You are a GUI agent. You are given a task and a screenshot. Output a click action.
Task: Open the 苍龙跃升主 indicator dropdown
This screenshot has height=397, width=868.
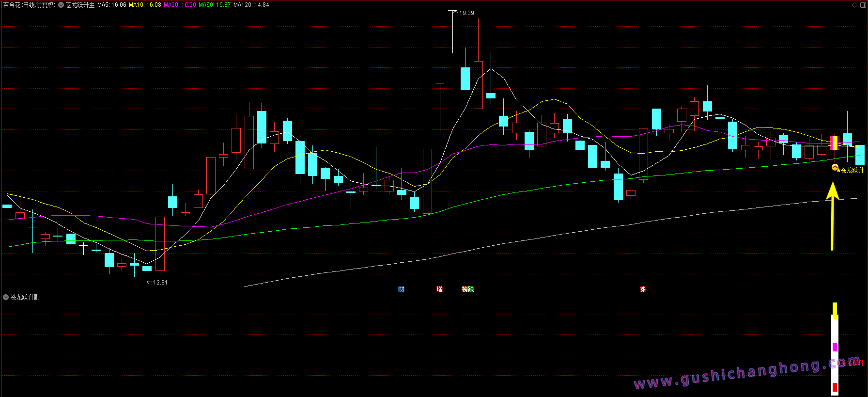pos(61,5)
